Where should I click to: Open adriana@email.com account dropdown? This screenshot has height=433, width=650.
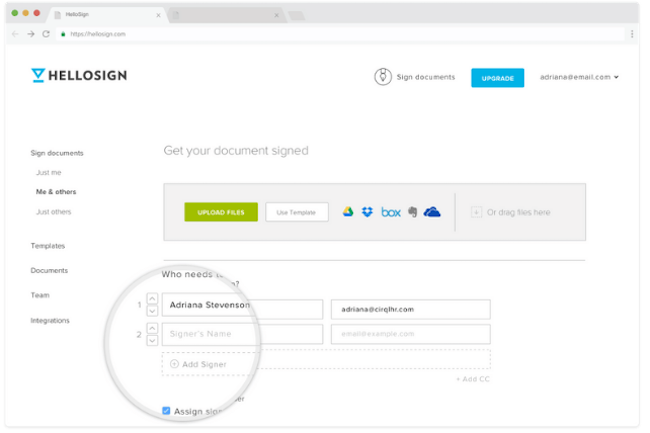tap(579, 77)
